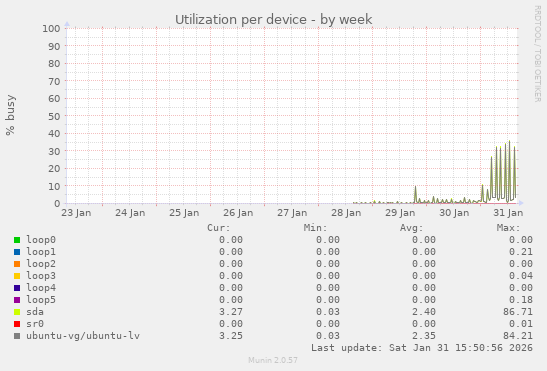Click sda average value 2.40

click(x=424, y=312)
